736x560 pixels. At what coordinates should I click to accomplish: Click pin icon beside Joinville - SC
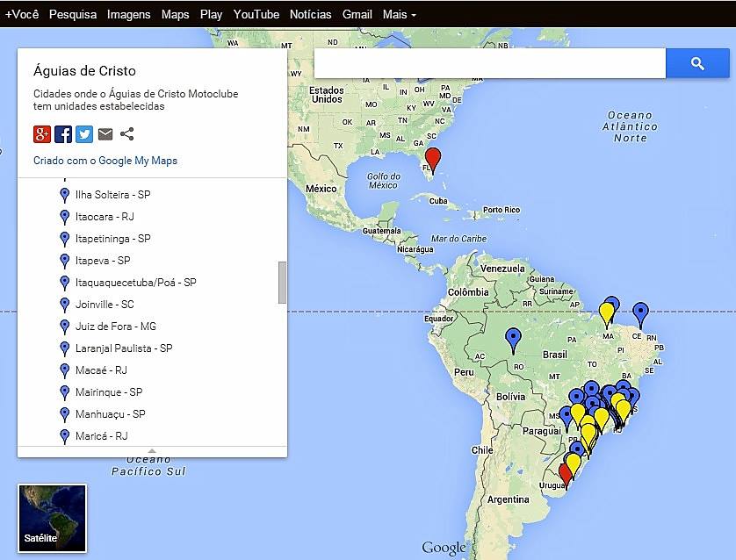[65, 305]
